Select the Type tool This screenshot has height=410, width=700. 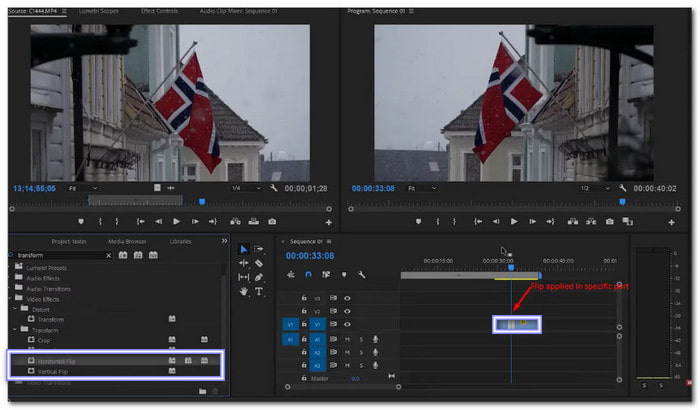tap(259, 291)
